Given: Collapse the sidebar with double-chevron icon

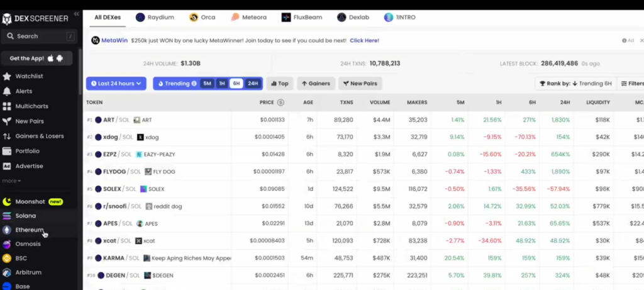Looking at the screenshot, I should pyautogui.click(x=76, y=14).
